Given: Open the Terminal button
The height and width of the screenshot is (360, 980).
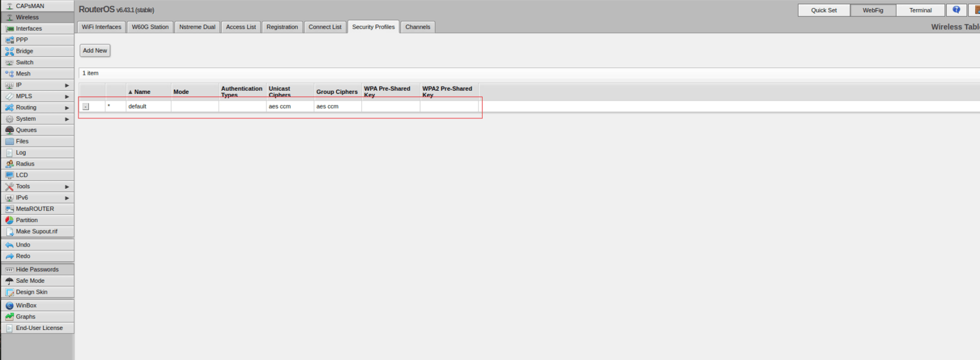Looking at the screenshot, I should pyautogui.click(x=920, y=10).
